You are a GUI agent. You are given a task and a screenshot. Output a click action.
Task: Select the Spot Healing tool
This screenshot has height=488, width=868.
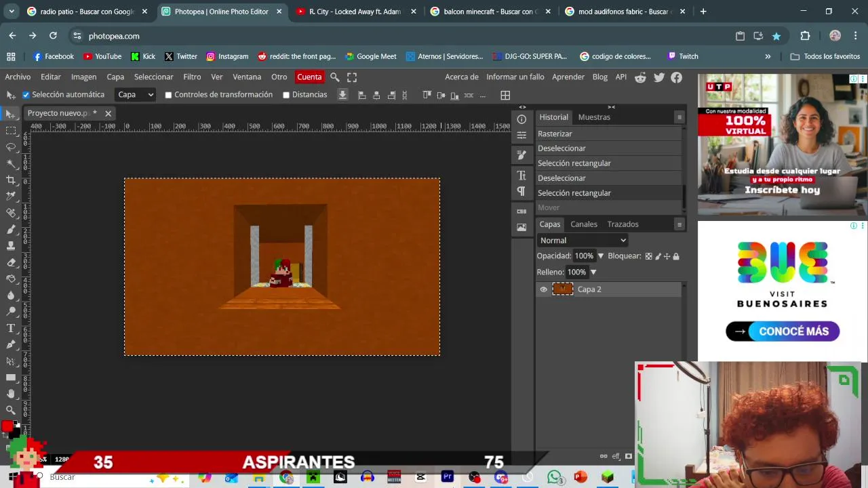[x=11, y=213]
